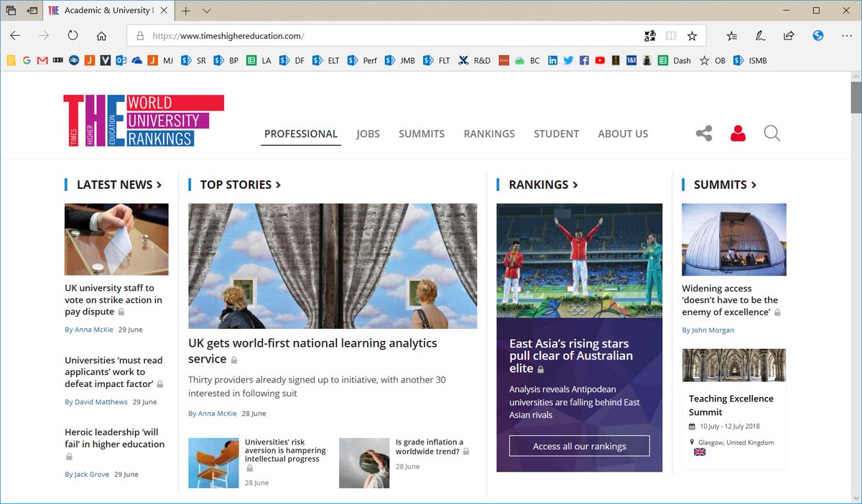Share this page icon in toolbar

coord(789,36)
